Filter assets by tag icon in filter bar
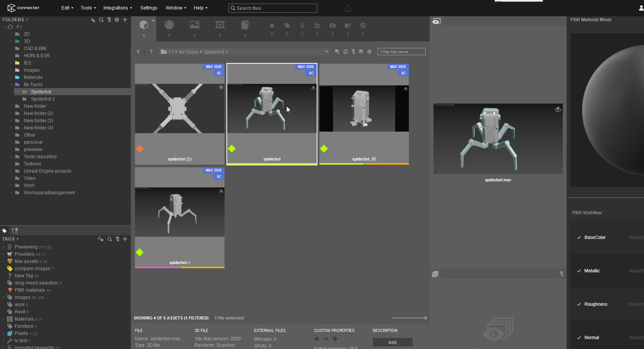 pyautogui.click(x=287, y=25)
